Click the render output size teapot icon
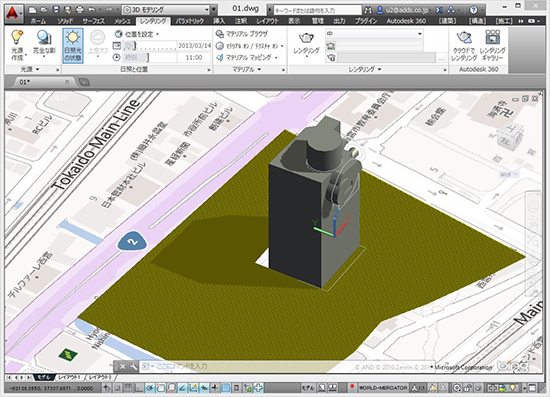The image size is (550, 397). pyautogui.click(x=330, y=45)
